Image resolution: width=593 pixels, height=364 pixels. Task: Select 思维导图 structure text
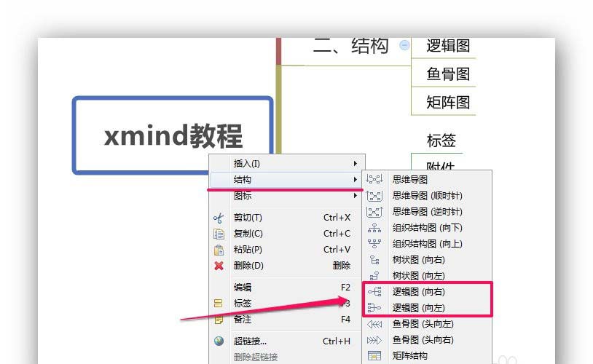pyautogui.click(x=410, y=179)
